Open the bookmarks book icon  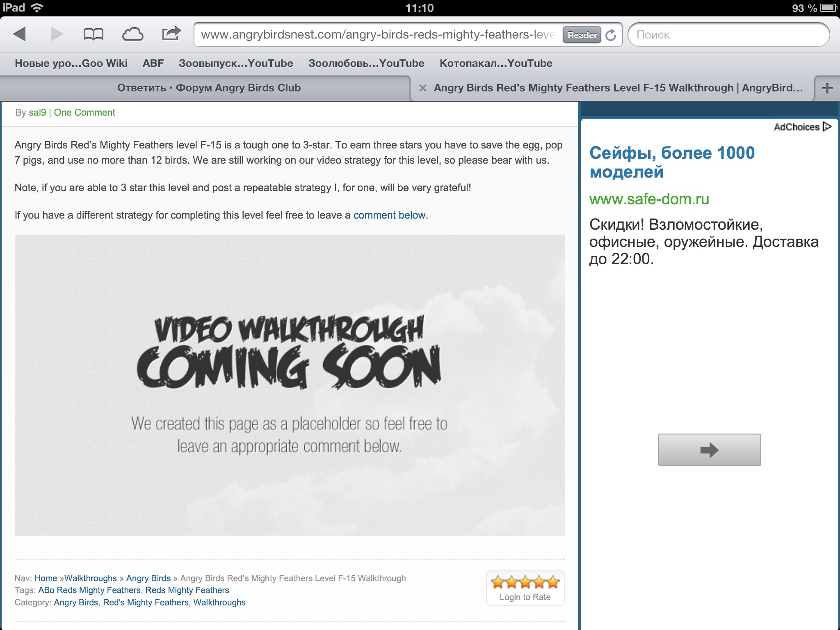pos(93,34)
